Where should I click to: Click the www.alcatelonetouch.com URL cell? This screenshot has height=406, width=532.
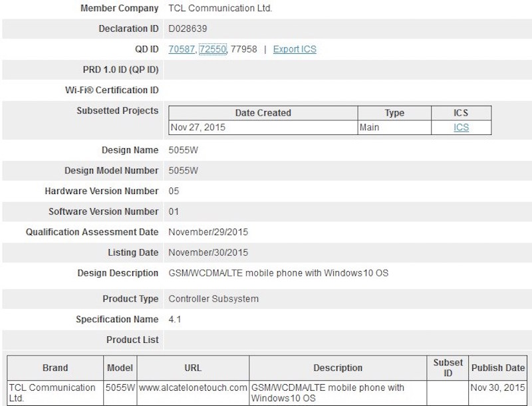[192, 387]
